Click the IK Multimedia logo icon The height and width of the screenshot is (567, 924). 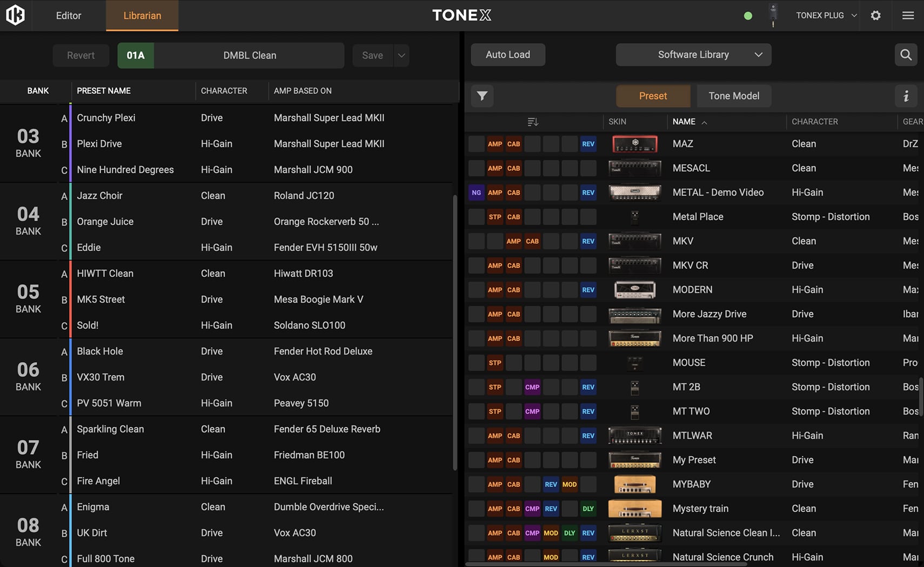[x=15, y=15]
